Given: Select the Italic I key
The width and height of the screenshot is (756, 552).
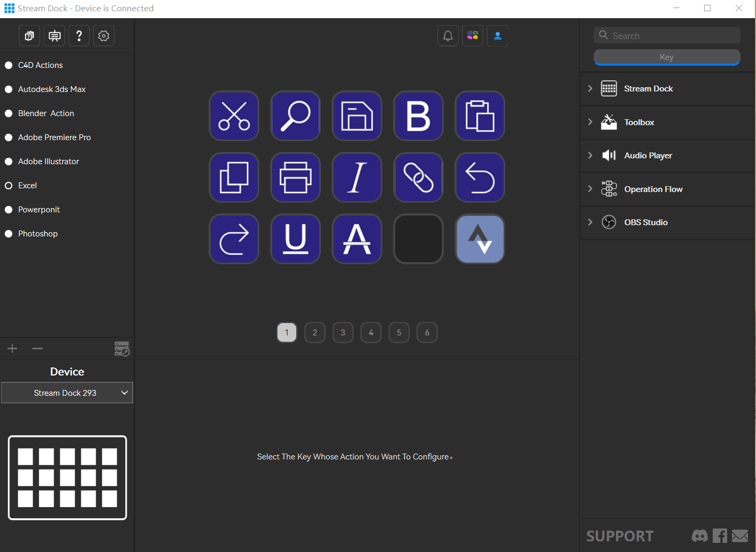Looking at the screenshot, I should pos(357,178).
